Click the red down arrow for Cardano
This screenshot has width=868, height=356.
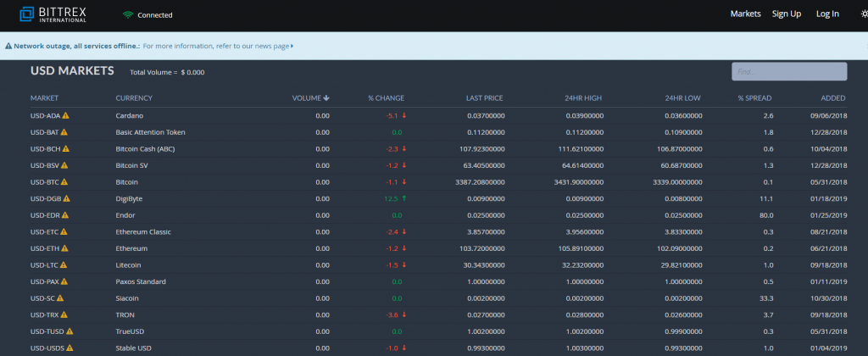click(404, 115)
